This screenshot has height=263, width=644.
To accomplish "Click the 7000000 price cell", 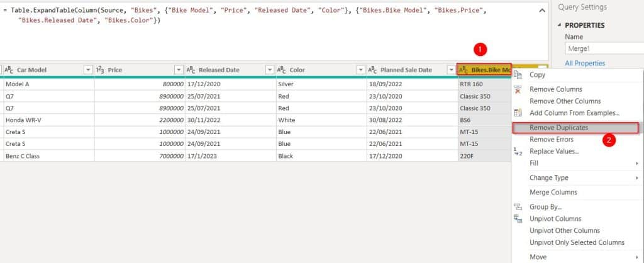I will [140, 156].
